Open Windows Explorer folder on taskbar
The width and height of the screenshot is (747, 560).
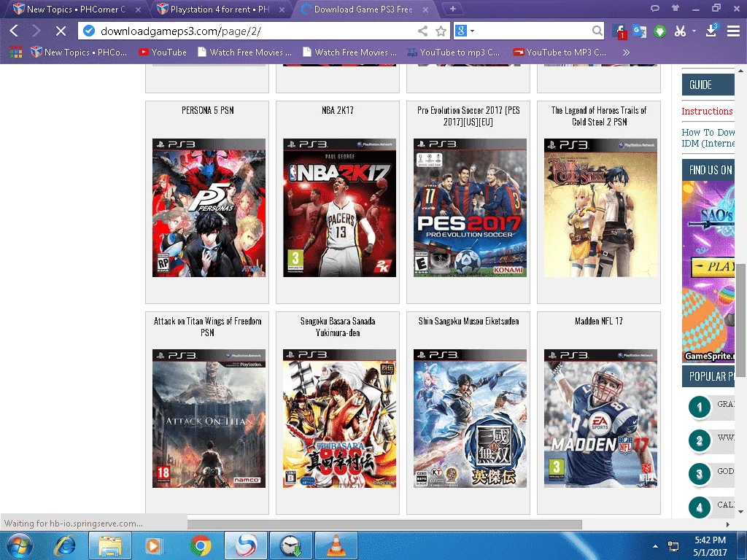110,545
